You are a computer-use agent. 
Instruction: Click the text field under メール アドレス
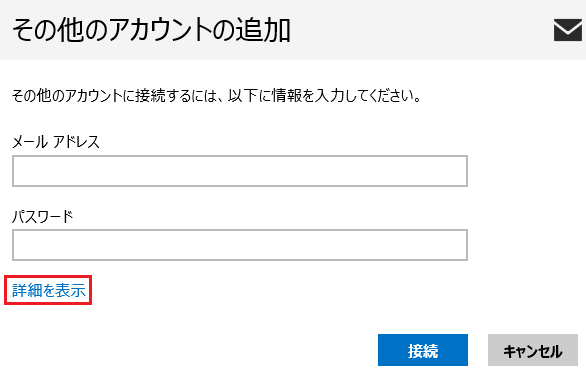click(240, 171)
